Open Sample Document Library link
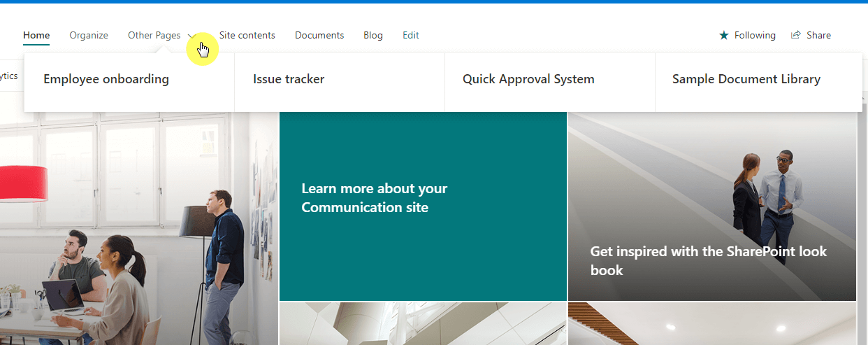 (x=746, y=79)
